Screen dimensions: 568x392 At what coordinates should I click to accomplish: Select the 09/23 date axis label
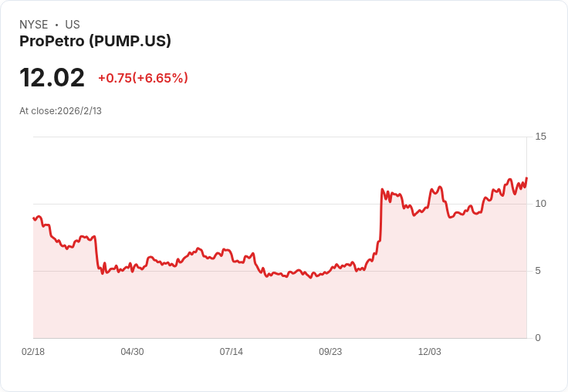[x=330, y=351]
